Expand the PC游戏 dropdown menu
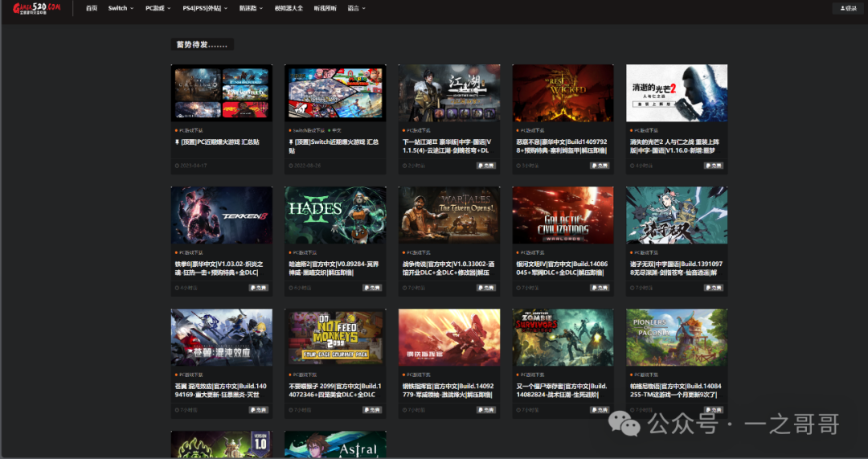This screenshot has height=459, width=868. coord(158,8)
